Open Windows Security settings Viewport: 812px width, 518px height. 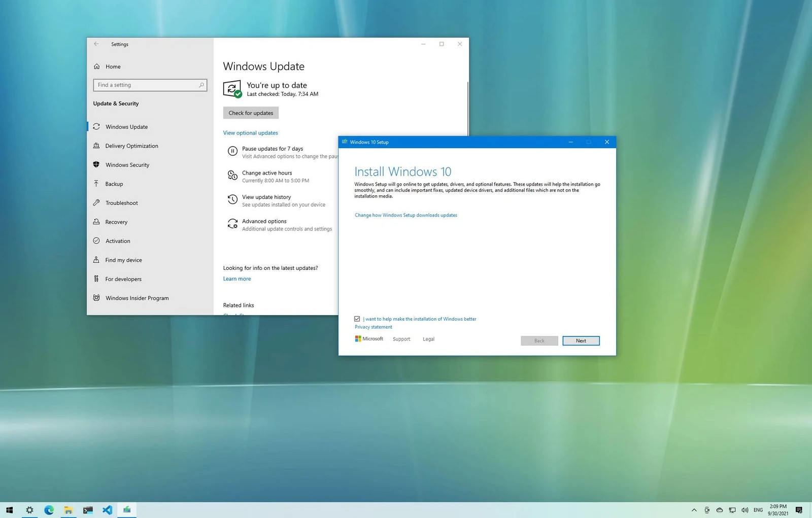pos(127,164)
